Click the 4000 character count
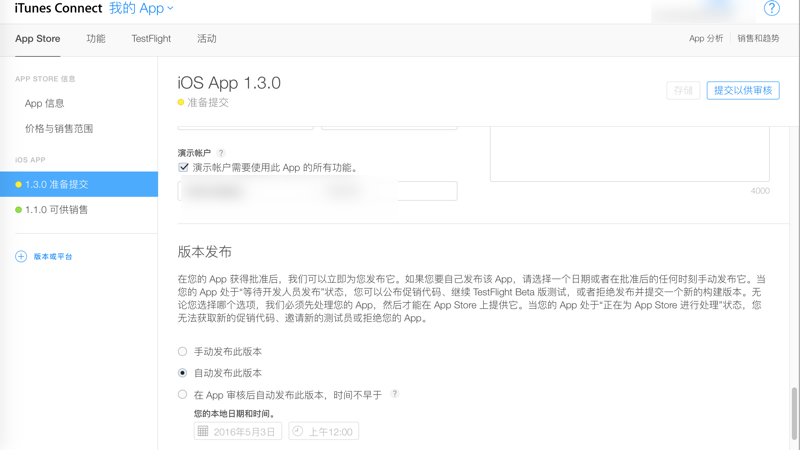The height and width of the screenshot is (450, 800). 760,191
